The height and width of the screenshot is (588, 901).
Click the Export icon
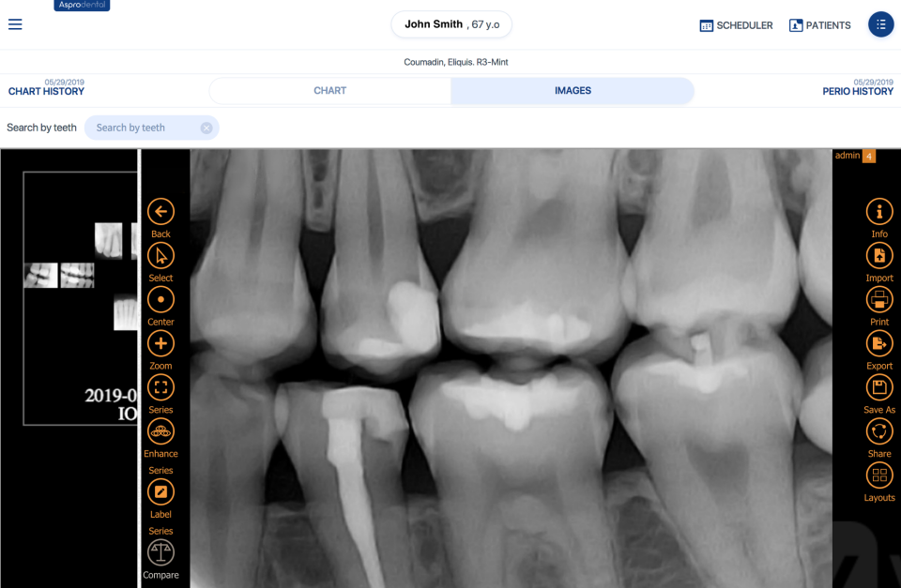[x=879, y=343]
